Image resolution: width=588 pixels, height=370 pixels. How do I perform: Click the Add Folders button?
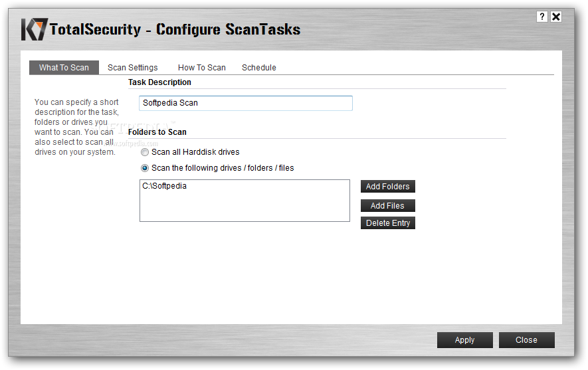click(388, 186)
